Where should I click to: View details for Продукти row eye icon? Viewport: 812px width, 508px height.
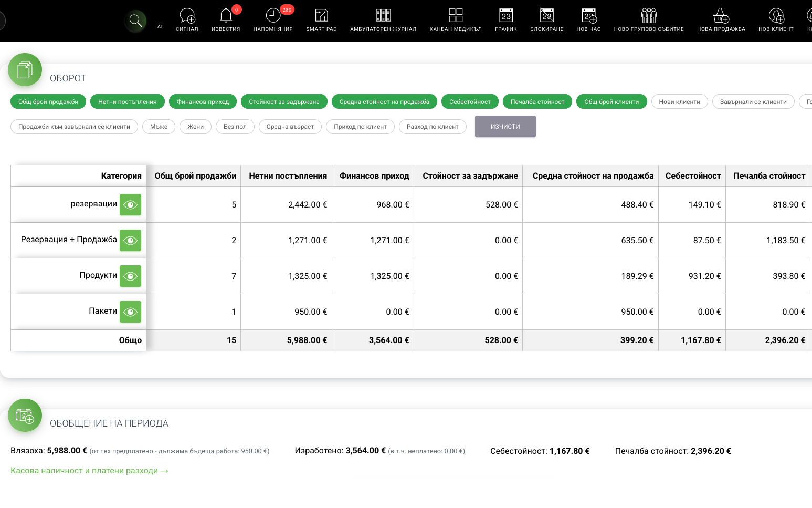(x=130, y=276)
